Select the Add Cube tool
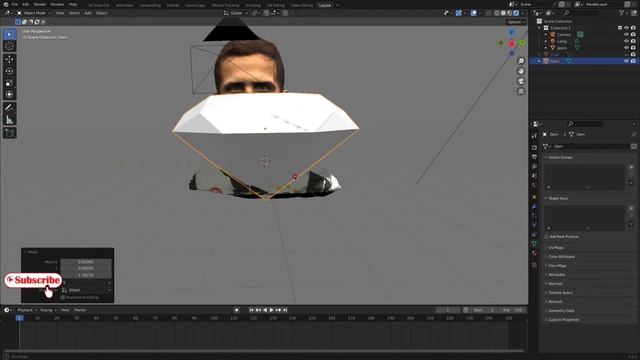 [x=9, y=133]
